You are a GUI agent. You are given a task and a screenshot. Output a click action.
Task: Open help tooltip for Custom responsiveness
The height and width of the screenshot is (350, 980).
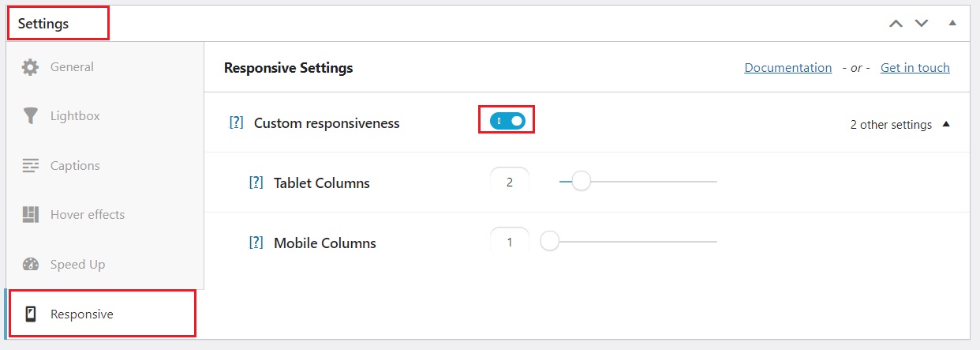coord(236,123)
